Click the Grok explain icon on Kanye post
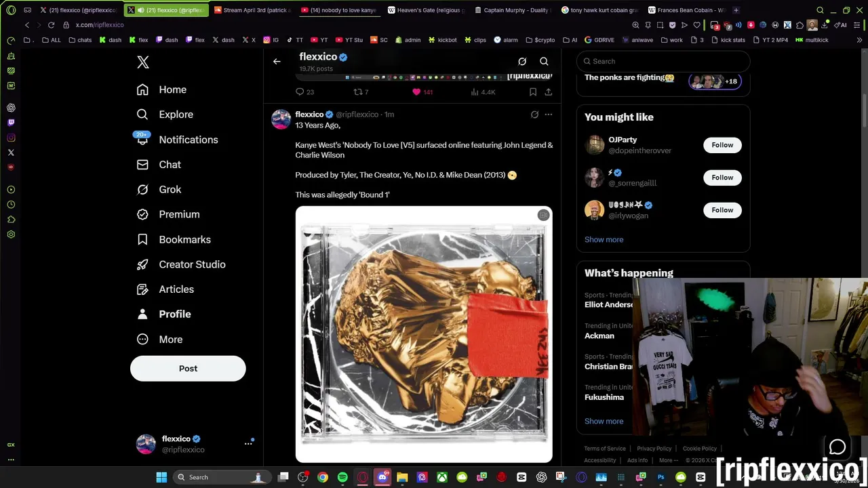 [x=534, y=115]
